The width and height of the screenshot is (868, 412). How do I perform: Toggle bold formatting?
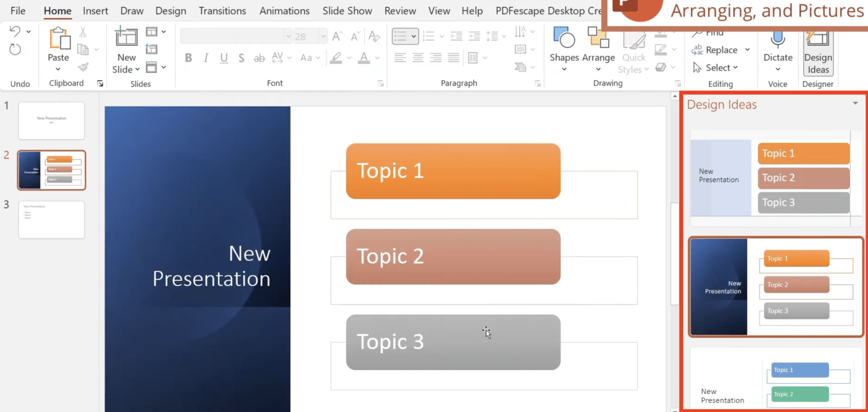click(189, 58)
